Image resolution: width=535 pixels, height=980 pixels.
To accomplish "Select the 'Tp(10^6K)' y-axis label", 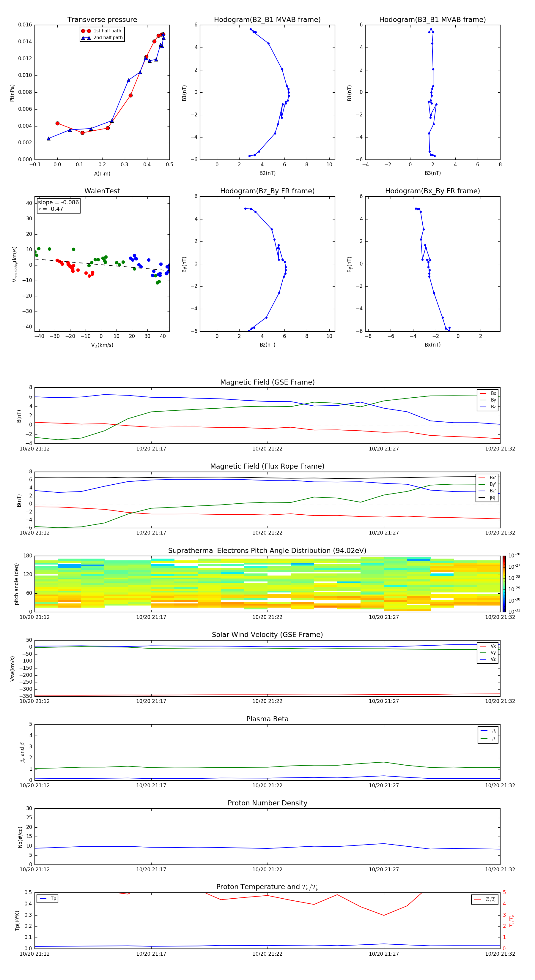I will click(17, 921).
